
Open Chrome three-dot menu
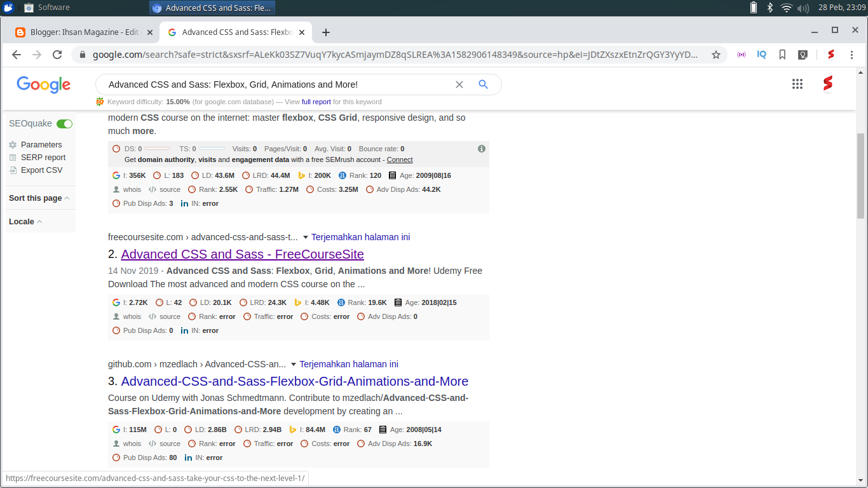pos(851,55)
